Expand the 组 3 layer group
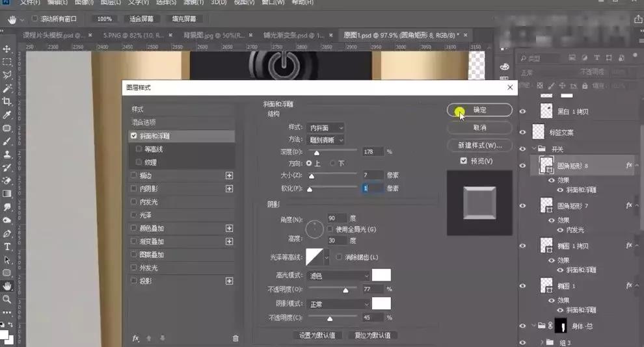The height and width of the screenshot is (347, 644). (542, 342)
